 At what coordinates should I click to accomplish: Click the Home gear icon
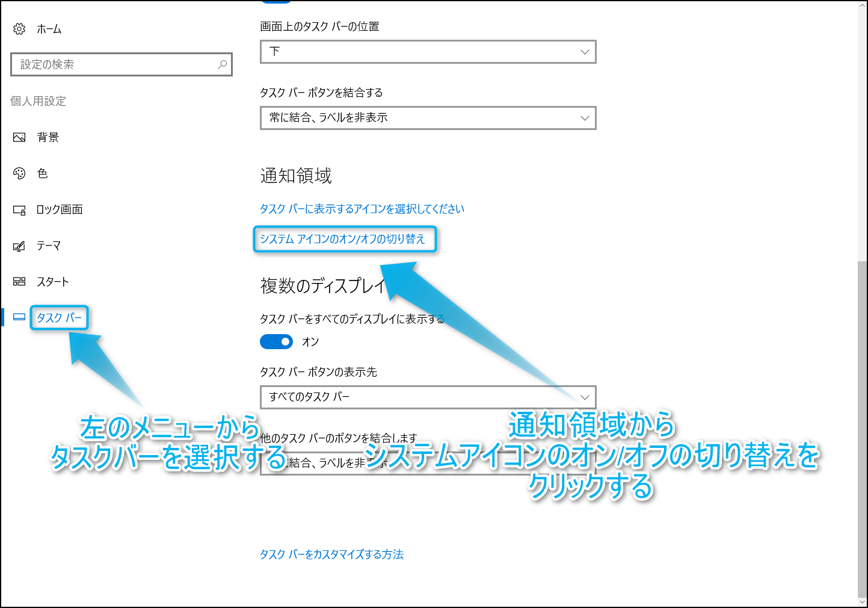(19, 29)
